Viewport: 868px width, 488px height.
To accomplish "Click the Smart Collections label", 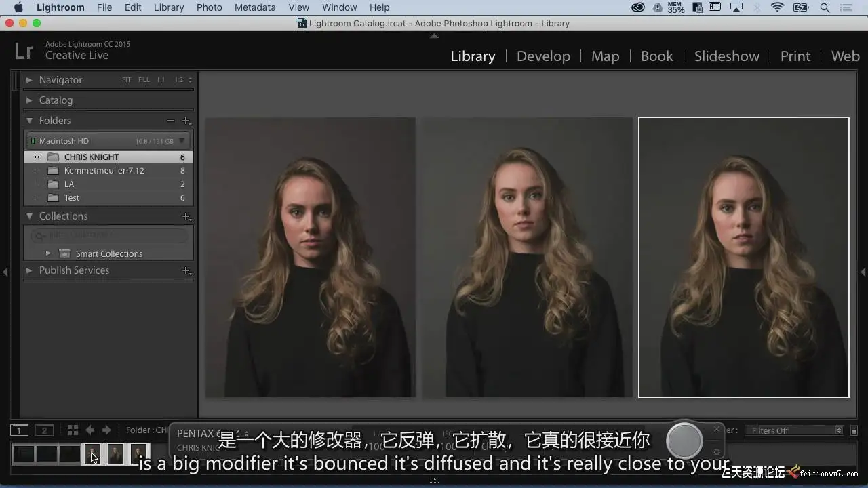I will click(109, 253).
